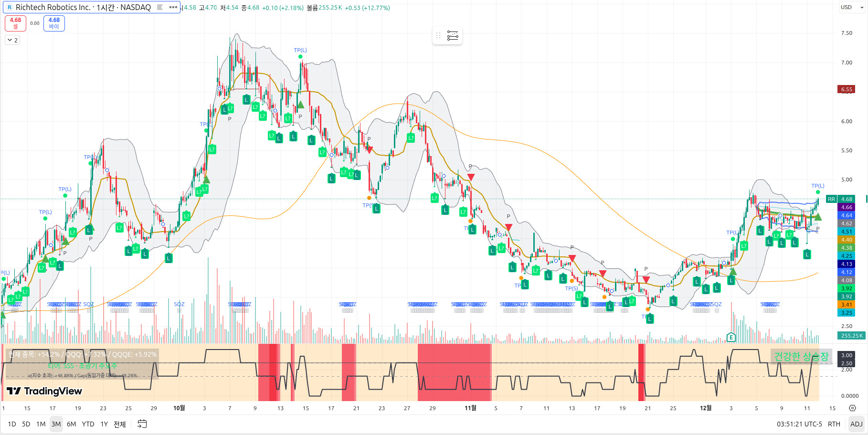Click the flag icon beside NASDAQ
868x435 pixels.
point(160,7)
